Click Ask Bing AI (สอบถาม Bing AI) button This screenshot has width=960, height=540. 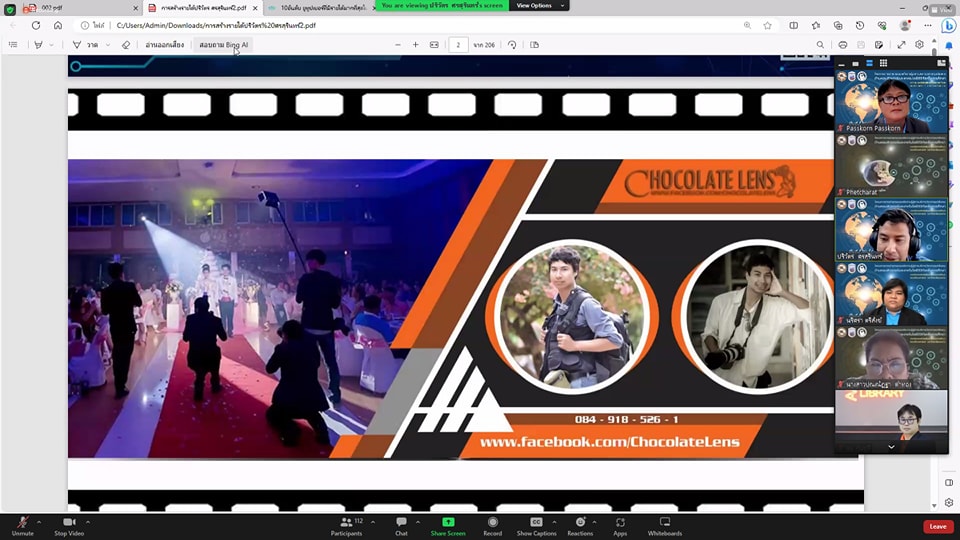(x=223, y=45)
